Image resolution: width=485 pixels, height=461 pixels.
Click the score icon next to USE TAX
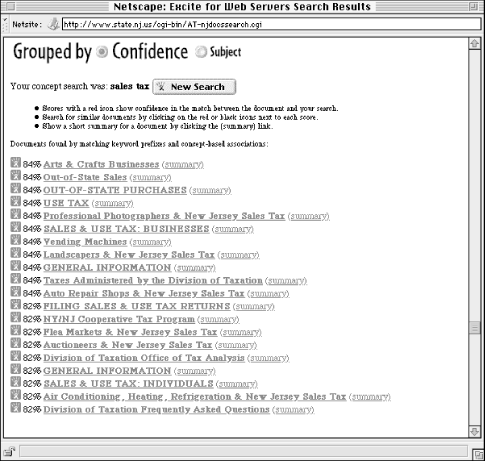[15, 202]
